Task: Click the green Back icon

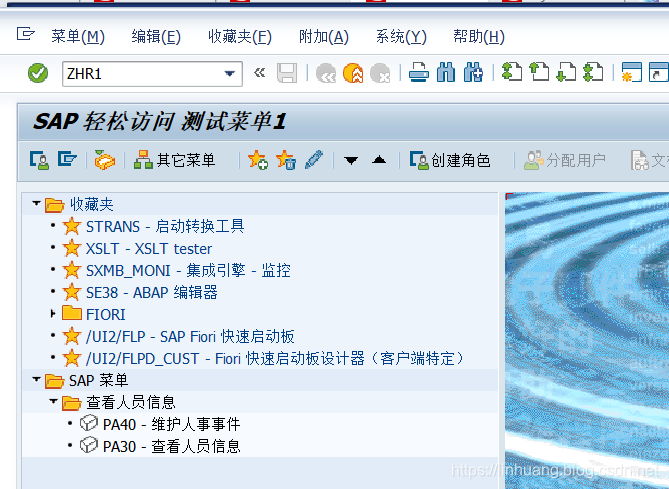Action: point(326,73)
